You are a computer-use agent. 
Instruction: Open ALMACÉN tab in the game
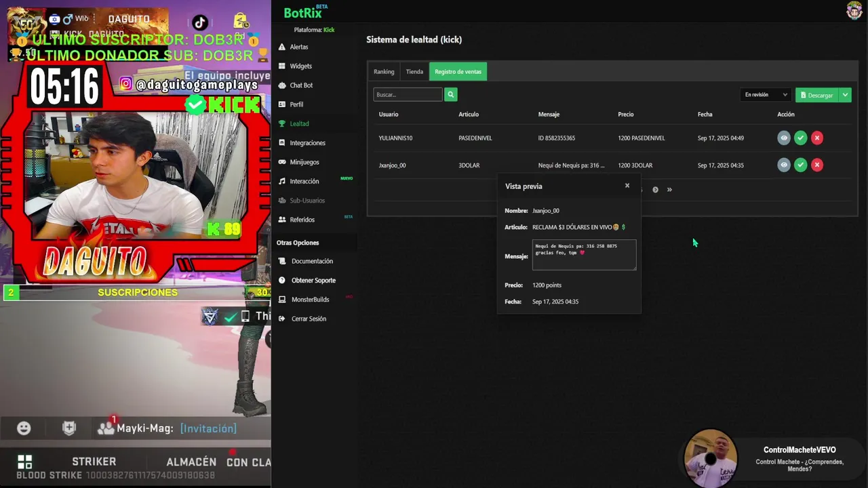coord(191,462)
